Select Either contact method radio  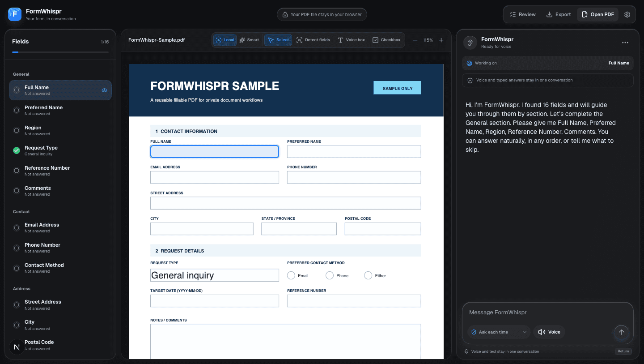click(368, 275)
